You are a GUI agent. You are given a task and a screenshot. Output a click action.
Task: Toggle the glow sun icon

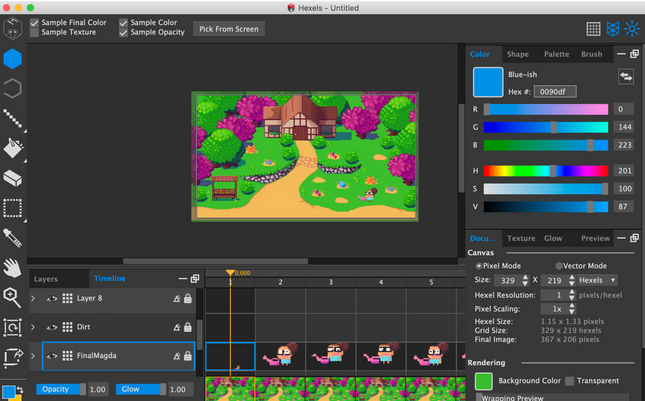[x=632, y=29]
